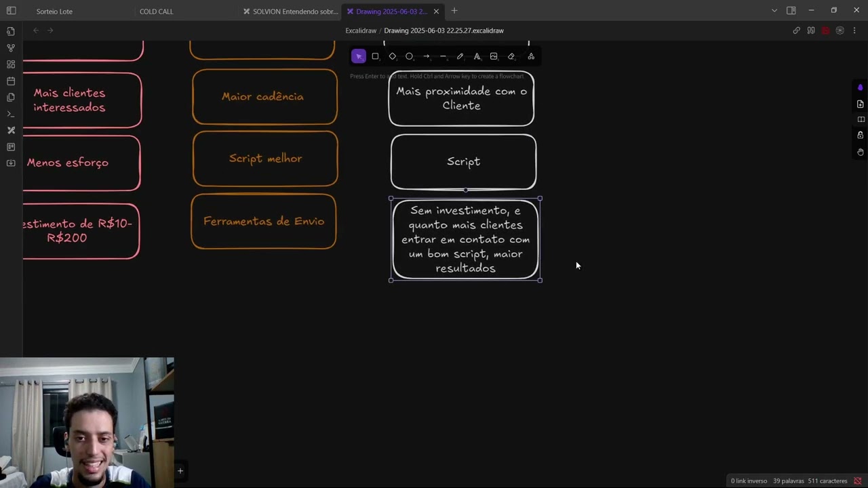Select the Ferramentas de Envio box

264,222
